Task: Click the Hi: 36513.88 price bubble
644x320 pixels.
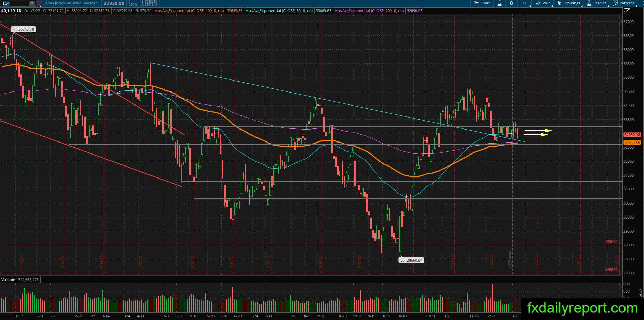Action: [x=23, y=29]
